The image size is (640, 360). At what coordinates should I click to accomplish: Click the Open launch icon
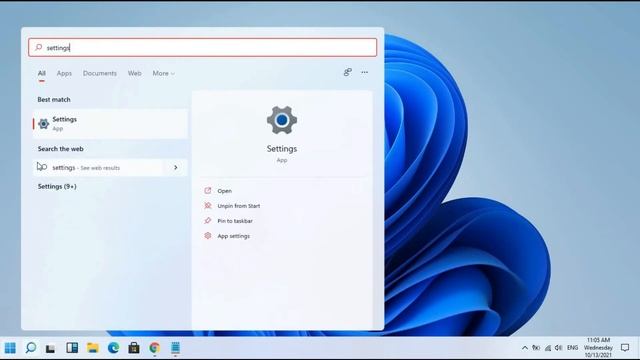tap(208, 191)
